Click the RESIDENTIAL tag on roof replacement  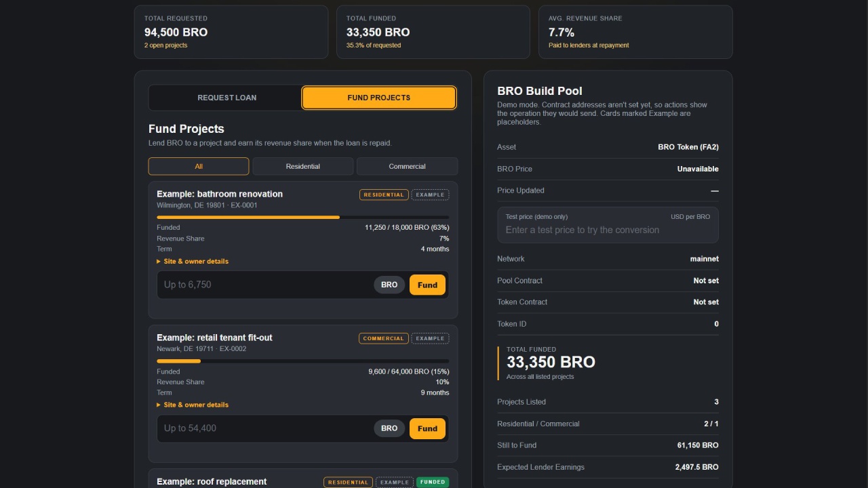tap(348, 482)
